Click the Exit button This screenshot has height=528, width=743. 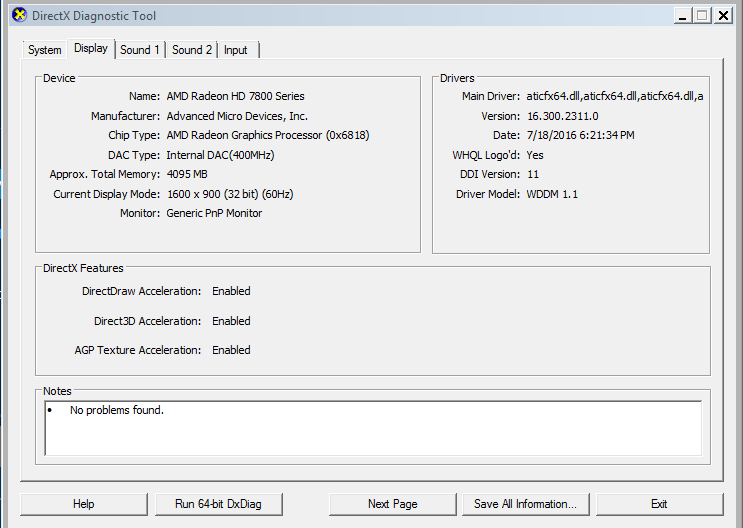tap(659, 504)
